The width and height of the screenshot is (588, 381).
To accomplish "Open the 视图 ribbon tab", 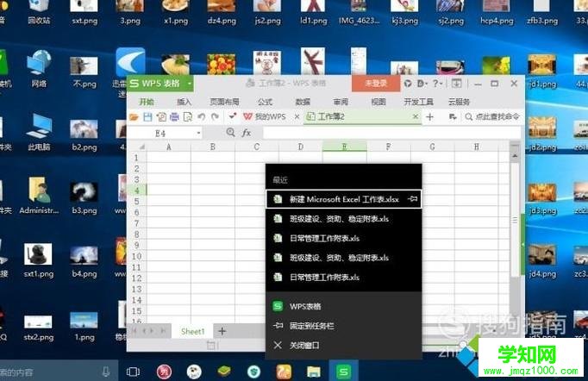I will pyautogui.click(x=378, y=102).
